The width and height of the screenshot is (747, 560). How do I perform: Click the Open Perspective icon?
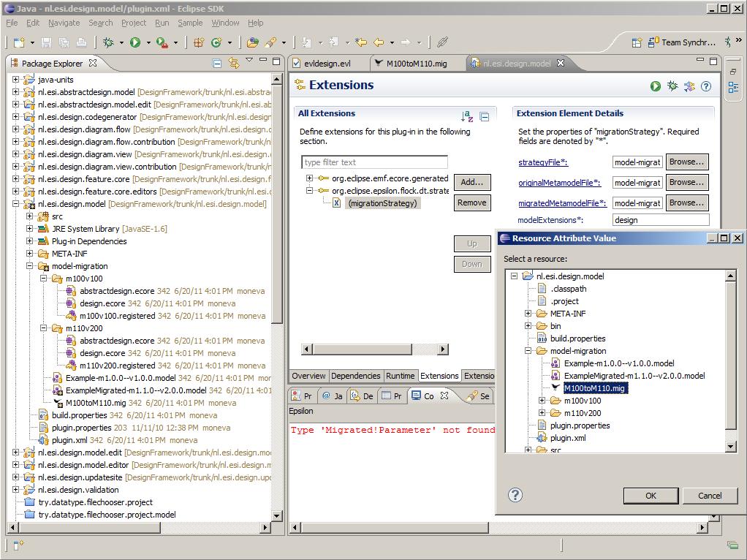pos(637,42)
